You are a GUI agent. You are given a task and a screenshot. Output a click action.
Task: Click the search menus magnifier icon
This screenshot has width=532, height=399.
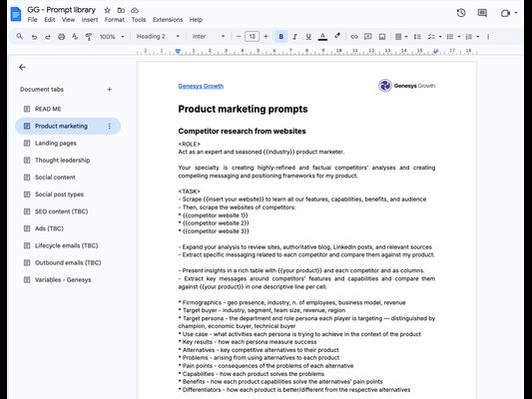click(x=20, y=36)
